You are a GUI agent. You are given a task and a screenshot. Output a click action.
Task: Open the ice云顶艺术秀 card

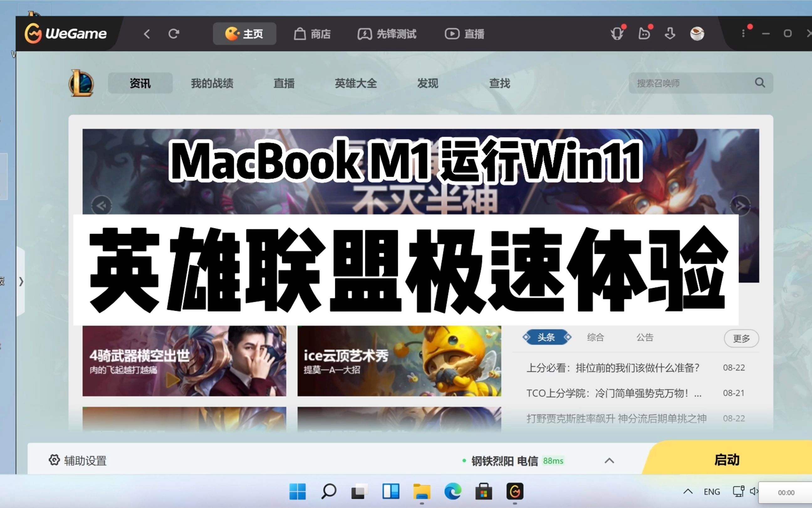point(399,361)
